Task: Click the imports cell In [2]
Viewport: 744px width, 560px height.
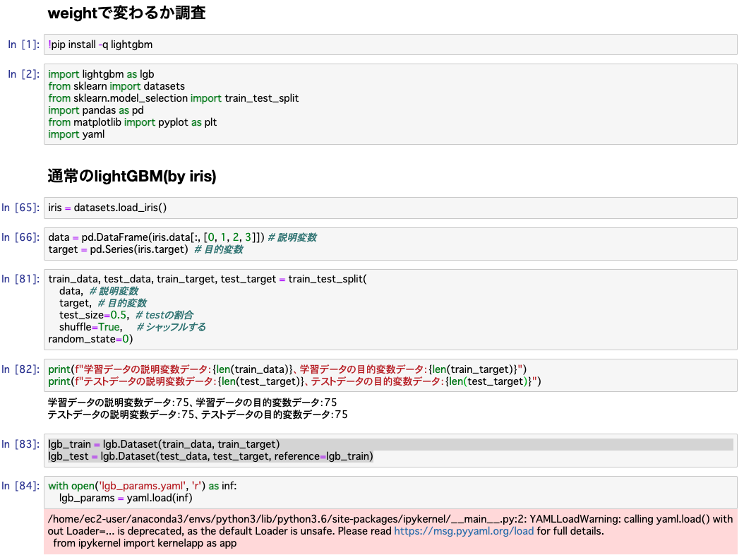Action: [390, 104]
